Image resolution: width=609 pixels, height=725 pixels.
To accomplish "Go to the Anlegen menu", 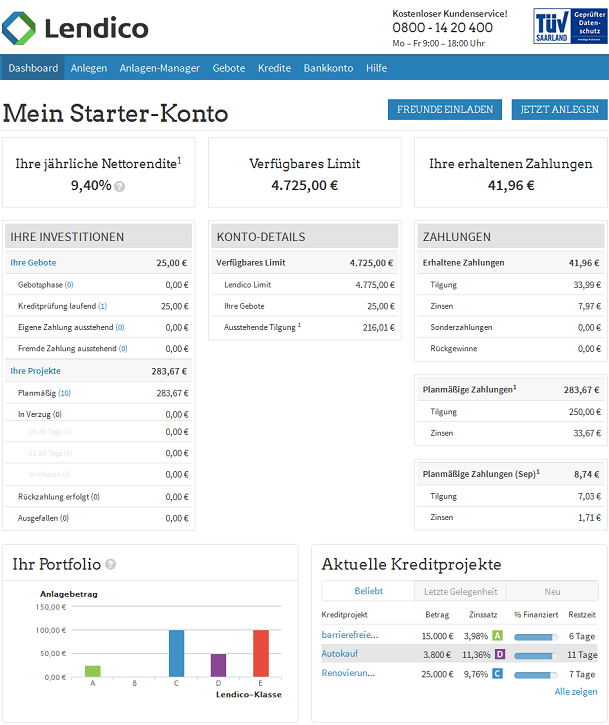I will (x=89, y=68).
